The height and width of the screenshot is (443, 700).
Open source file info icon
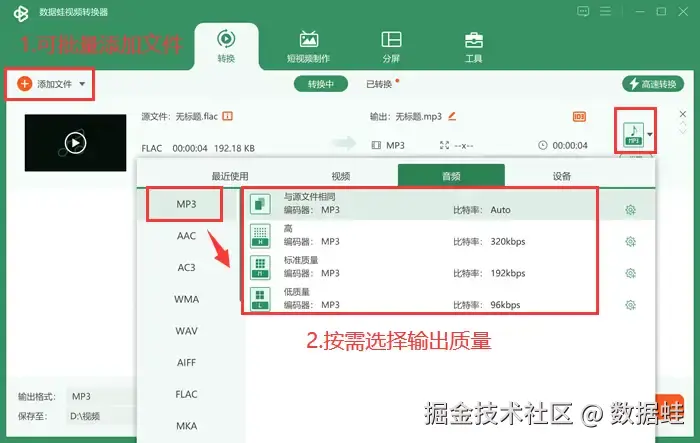pos(228,116)
